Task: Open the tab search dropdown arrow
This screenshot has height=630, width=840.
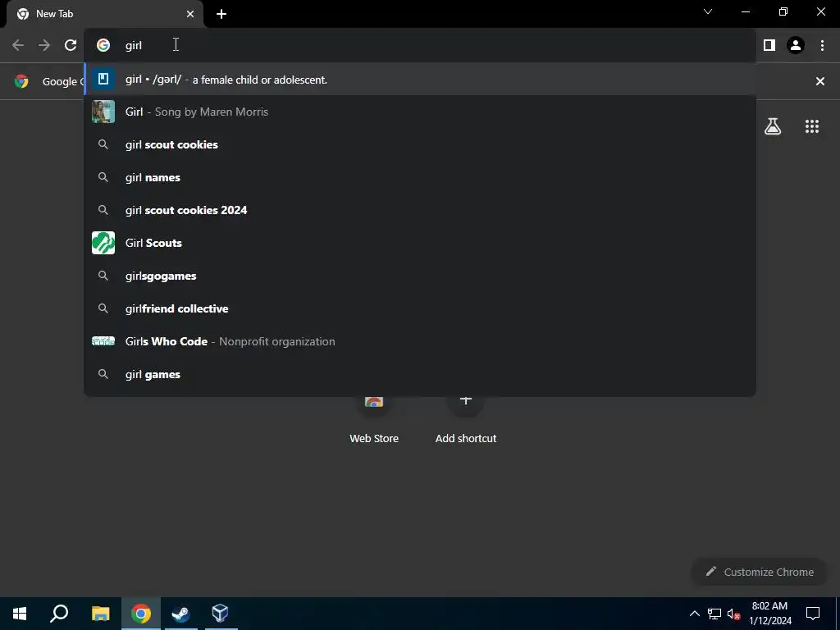Action: coord(708,11)
